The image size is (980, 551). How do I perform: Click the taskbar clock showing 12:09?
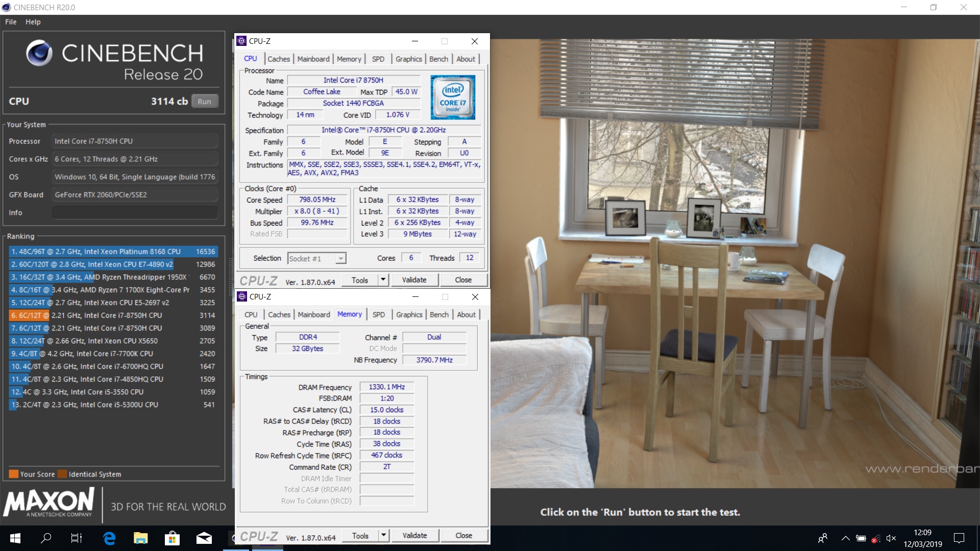point(923,538)
